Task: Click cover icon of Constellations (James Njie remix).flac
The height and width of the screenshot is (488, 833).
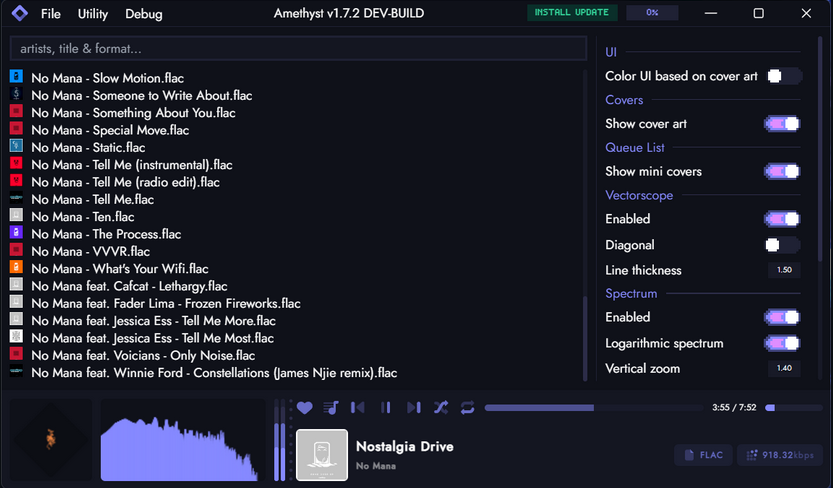Action: pyautogui.click(x=16, y=371)
